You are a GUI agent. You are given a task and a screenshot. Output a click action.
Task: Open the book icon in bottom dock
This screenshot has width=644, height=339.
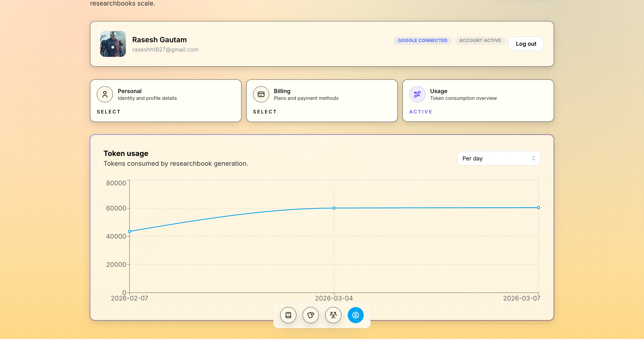[288, 315]
